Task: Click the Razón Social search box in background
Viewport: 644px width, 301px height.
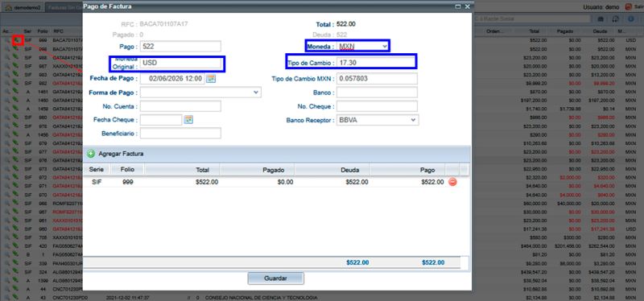Action: click(x=531, y=19)
